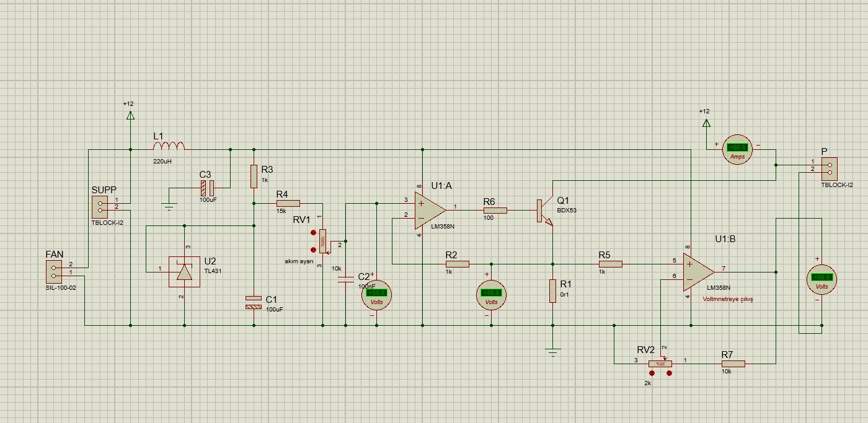Click the FAN SIL-100-02 connector
The image size is (868, 423).
[x=54, y=271]
